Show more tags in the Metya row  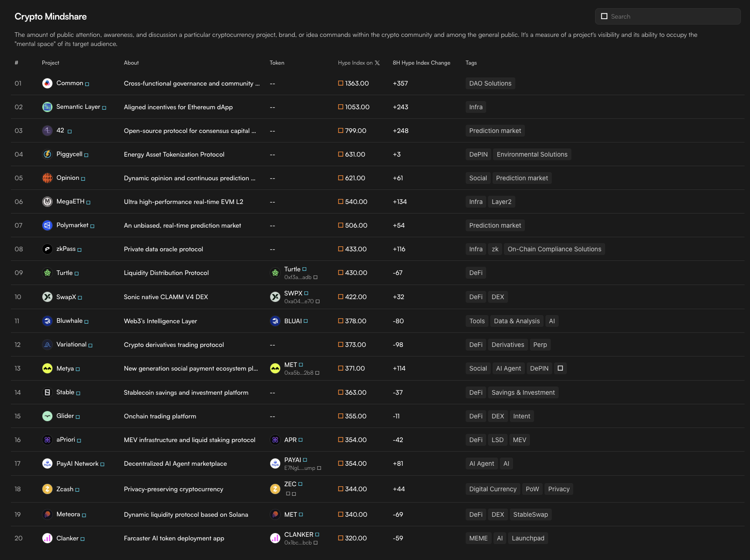tap(560, 368)
